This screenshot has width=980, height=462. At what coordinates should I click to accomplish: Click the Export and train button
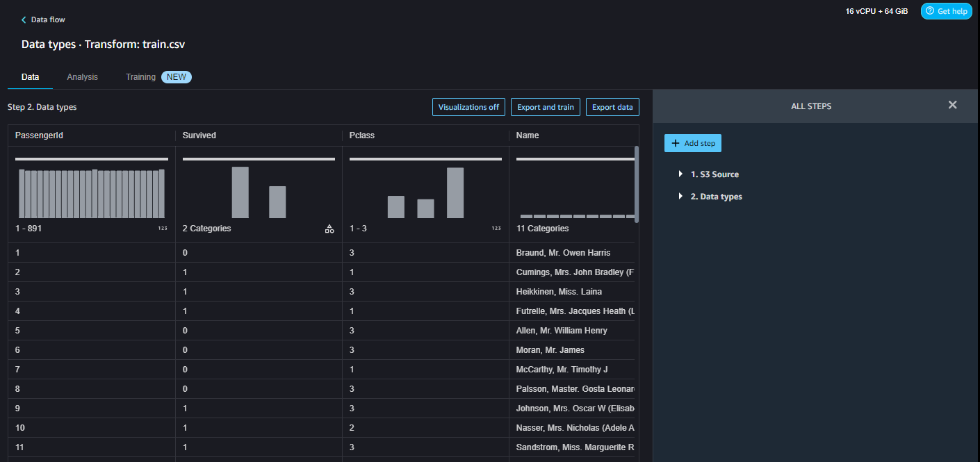[x=545, y=107]
